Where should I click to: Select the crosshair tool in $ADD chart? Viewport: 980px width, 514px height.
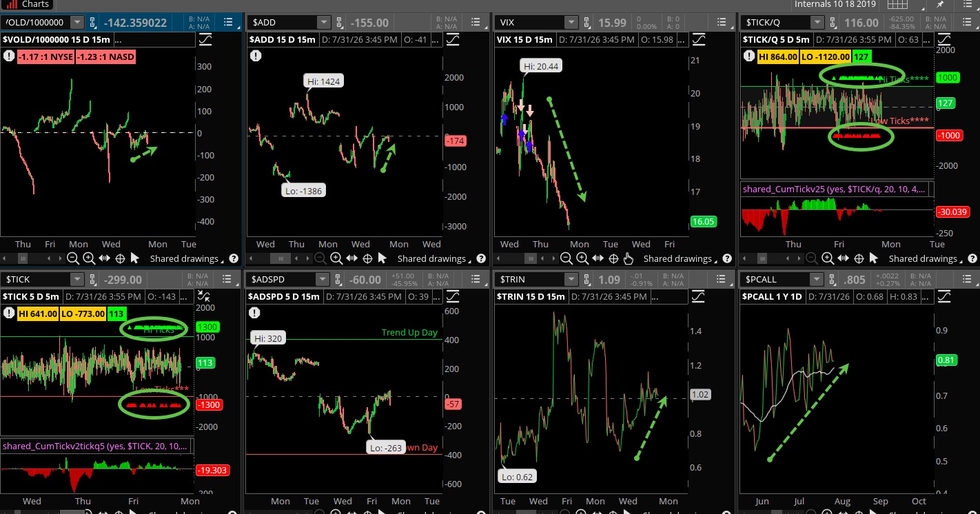pos(367,258)
